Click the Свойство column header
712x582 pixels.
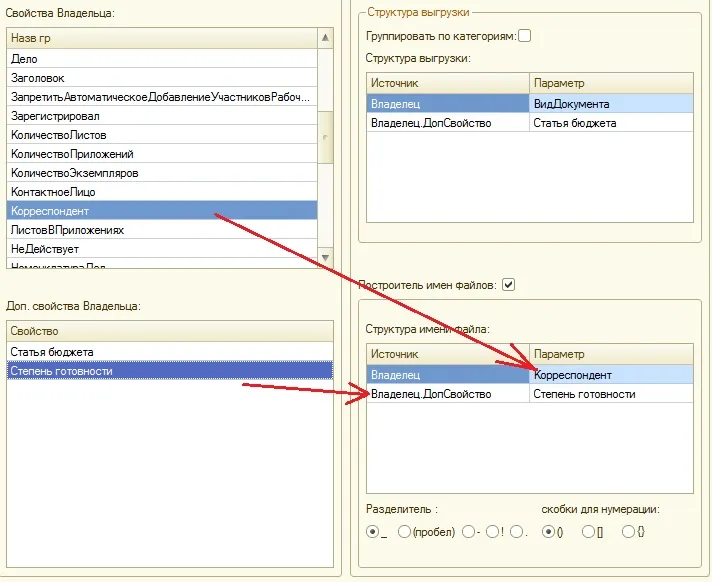[170, 331]
